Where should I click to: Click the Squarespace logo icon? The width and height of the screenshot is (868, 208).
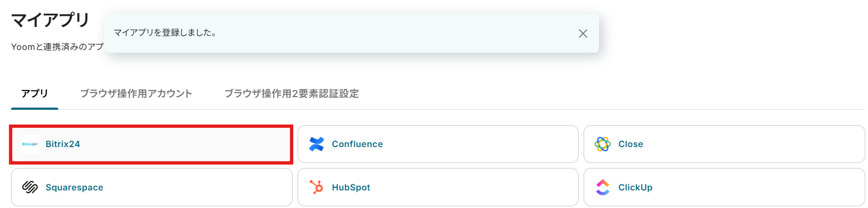click(30, 187)
